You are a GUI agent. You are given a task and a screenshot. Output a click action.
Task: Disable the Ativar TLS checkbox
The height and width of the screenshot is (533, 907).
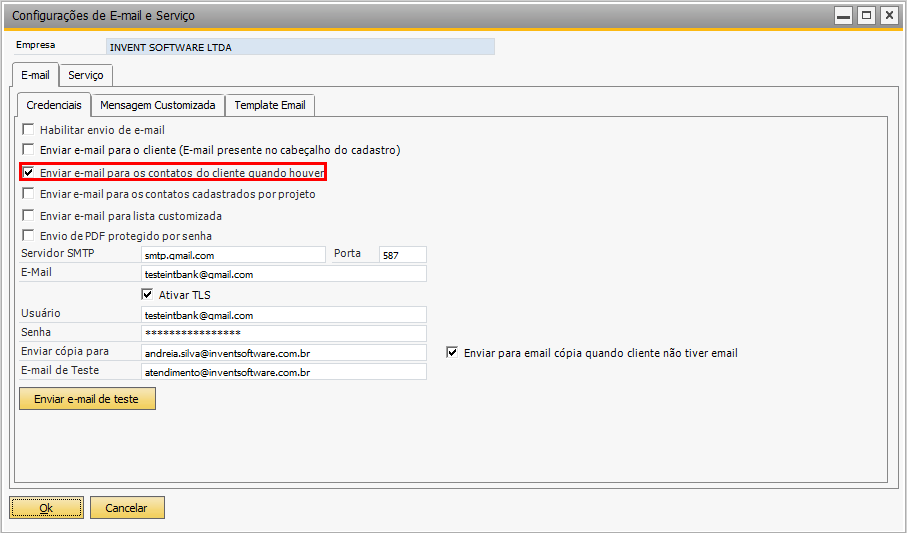point(147,294)
